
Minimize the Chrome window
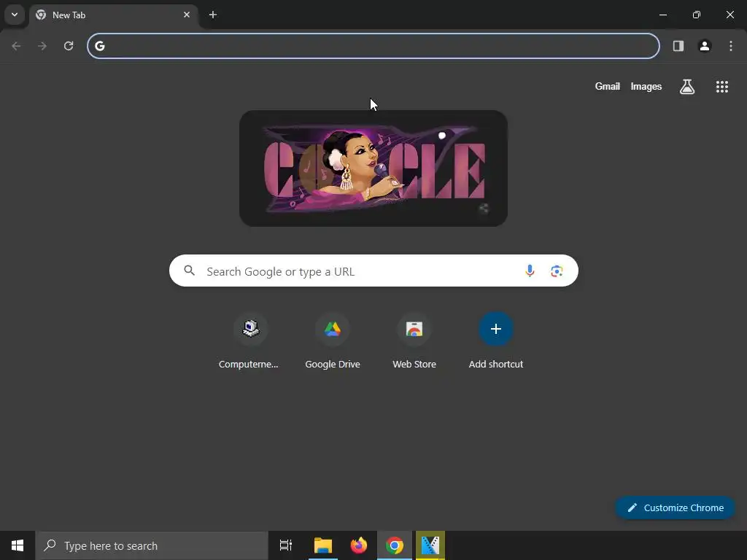point(662,15)
